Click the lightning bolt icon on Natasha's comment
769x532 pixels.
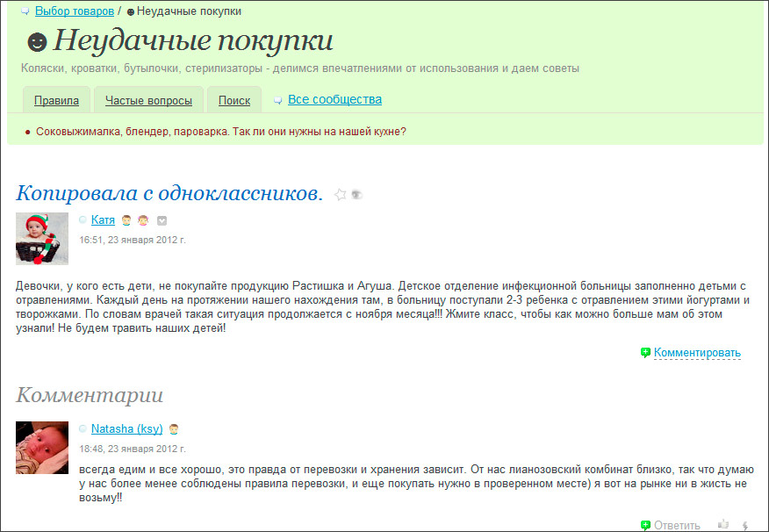[745, 526]
